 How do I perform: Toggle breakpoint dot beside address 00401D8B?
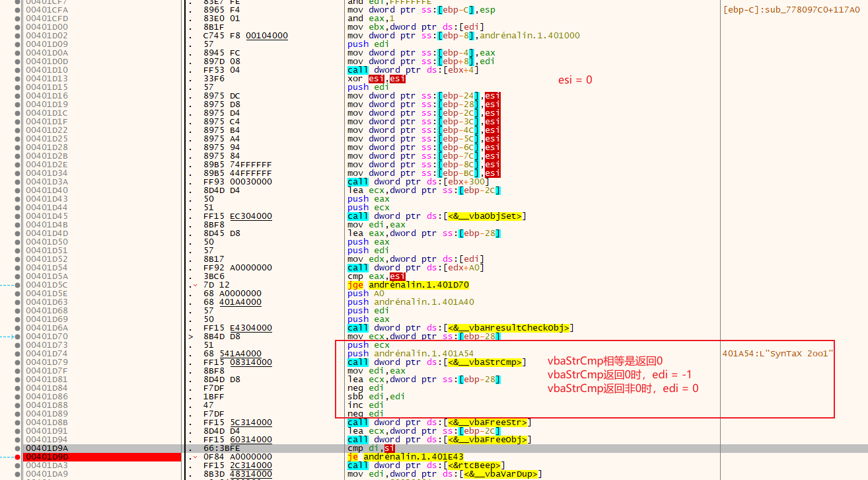(x=17, y=422)
